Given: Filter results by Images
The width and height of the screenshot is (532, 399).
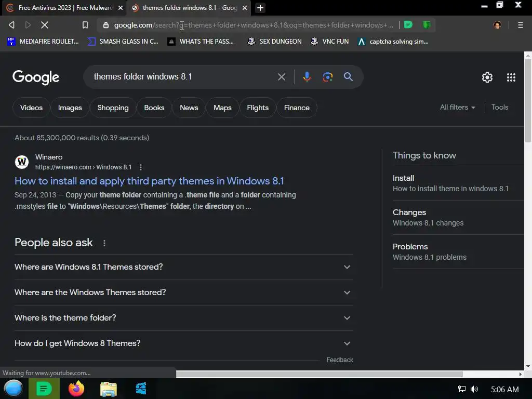Looking at the screenshot, I should [70, 108].
